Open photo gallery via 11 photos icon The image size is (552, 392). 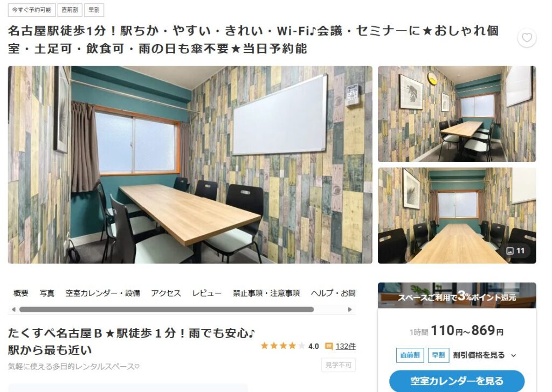point(515,251)
